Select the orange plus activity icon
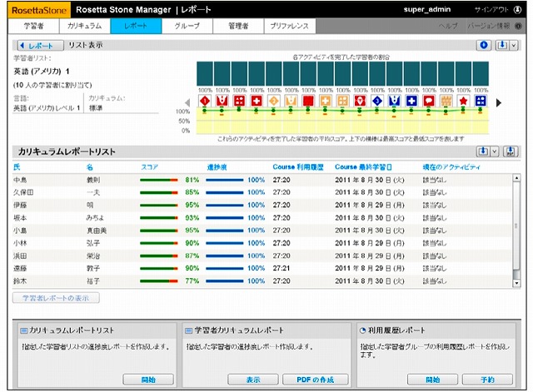 coord(326,101)
